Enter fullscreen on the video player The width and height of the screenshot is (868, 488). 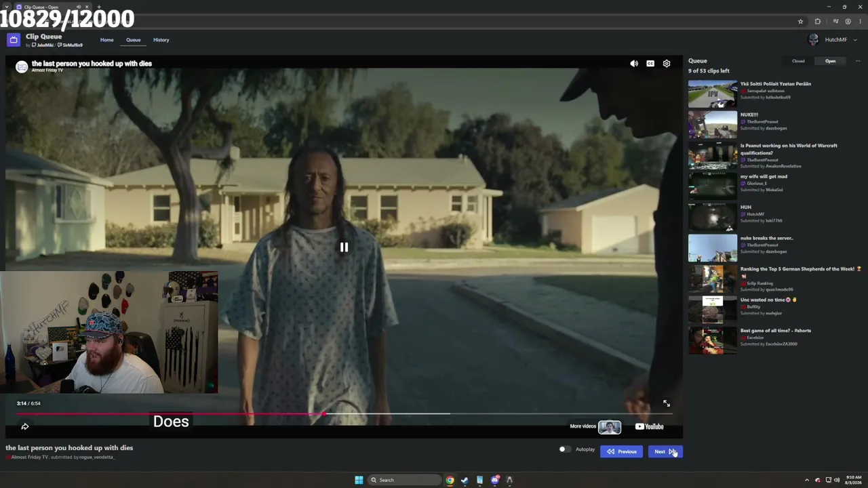point(667,403)
